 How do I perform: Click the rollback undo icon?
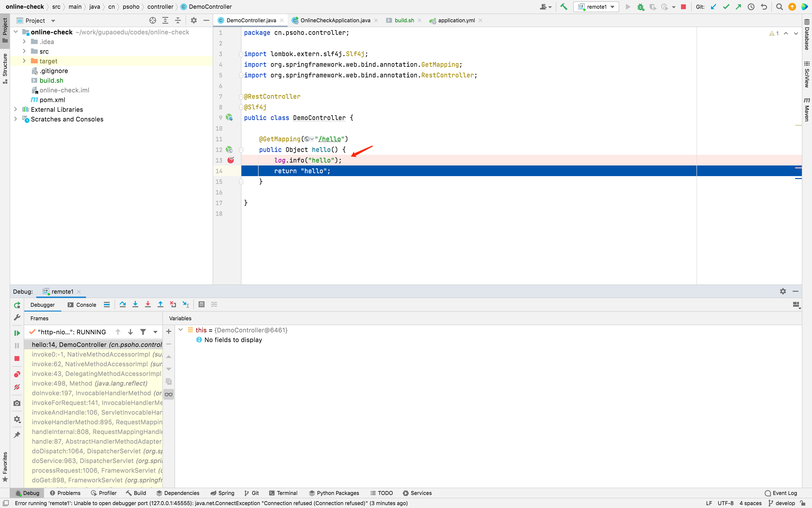764,7
